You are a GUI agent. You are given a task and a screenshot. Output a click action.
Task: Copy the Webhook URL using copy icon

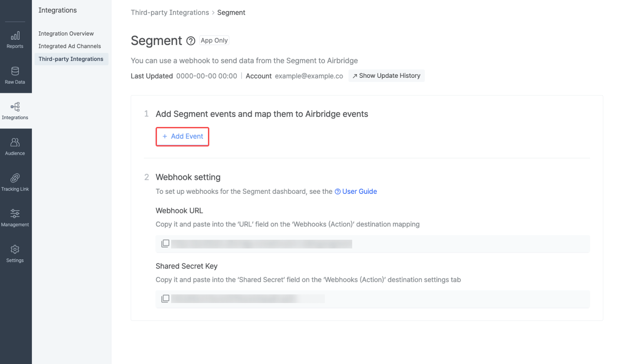(x=165, y=243)
